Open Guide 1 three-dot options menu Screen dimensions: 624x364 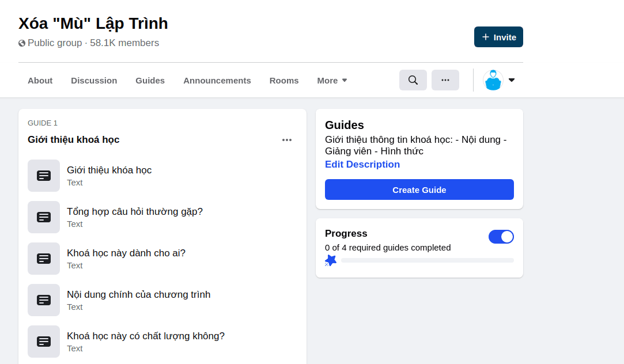pos(286,140)
